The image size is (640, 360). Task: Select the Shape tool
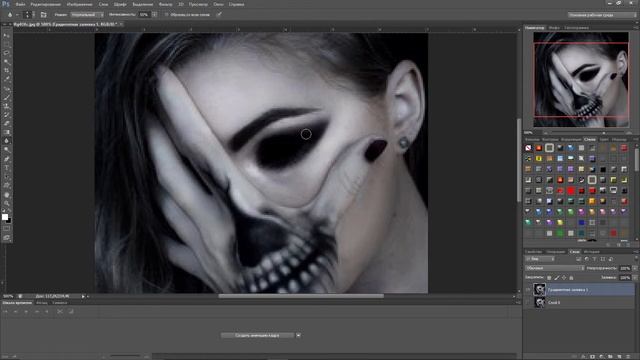[x=7, y=186]
